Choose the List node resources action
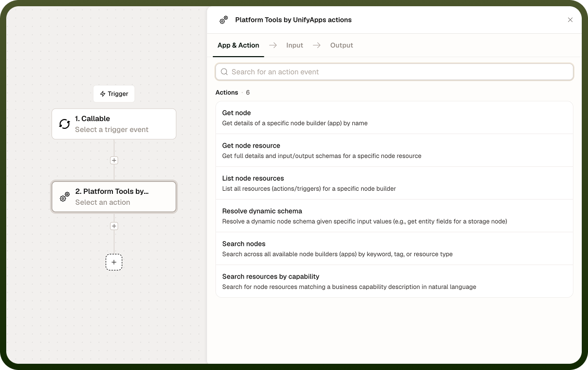588x370 pixels. 394,183
